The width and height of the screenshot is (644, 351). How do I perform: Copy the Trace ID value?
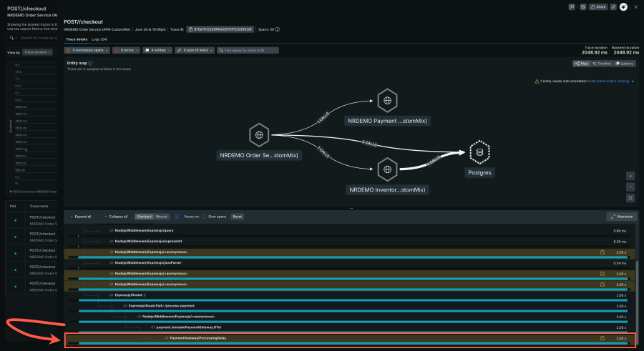pos(220,29)
